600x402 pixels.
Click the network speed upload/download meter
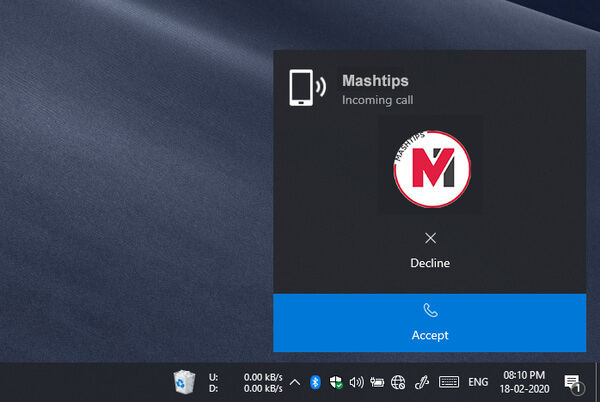click(x=246, y=382)
